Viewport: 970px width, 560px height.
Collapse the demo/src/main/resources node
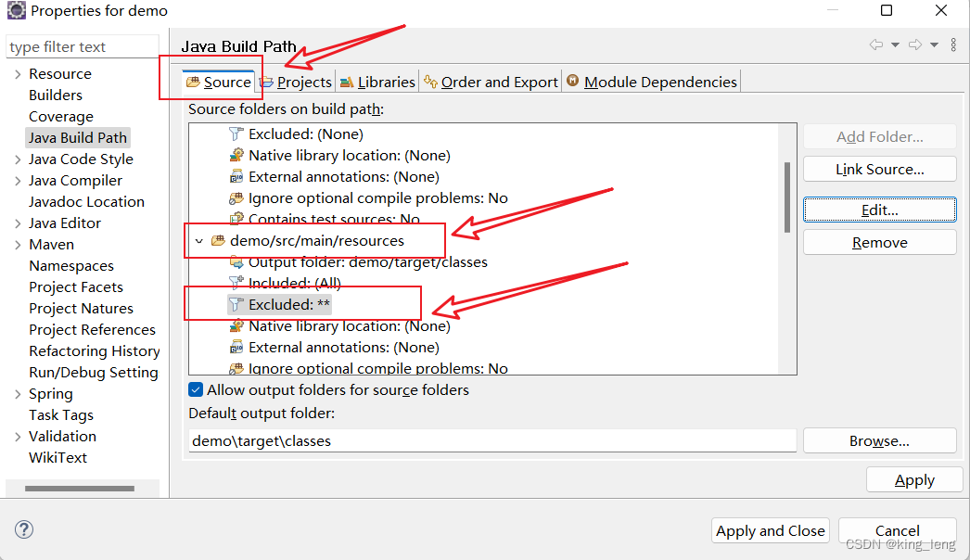199,240
